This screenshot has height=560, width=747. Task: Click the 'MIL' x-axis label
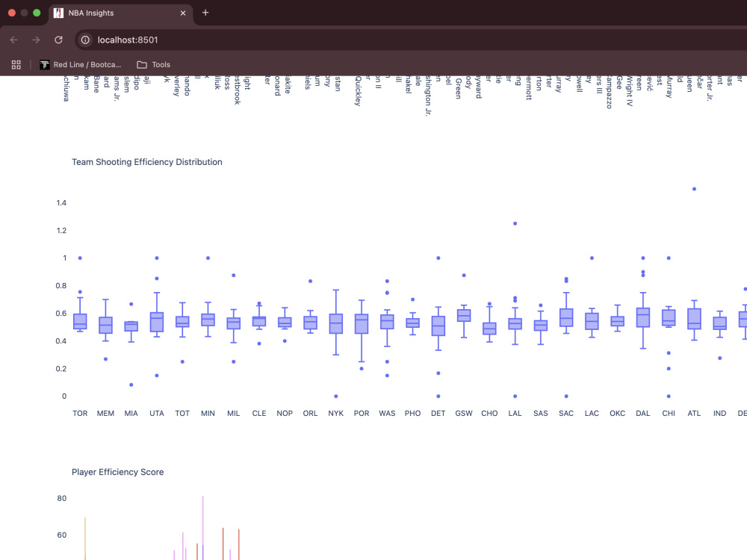pos(233,414)
